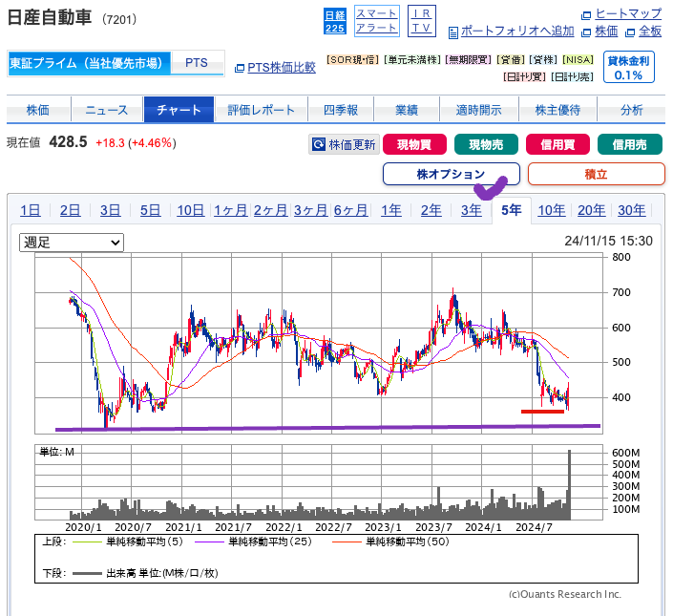Open the PTS株価比較 link
673x616 pixels.
(282, 68)
